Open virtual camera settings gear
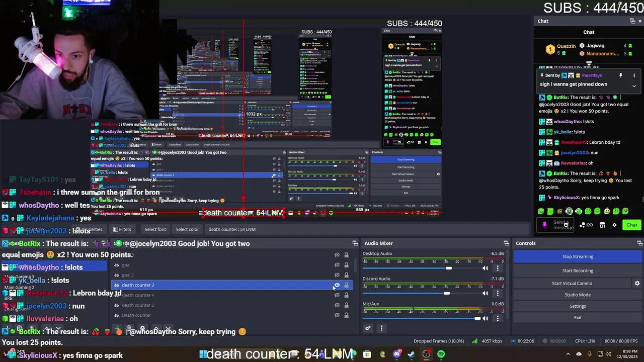Screen dimensions: 644x362 [x=637, y=284]
